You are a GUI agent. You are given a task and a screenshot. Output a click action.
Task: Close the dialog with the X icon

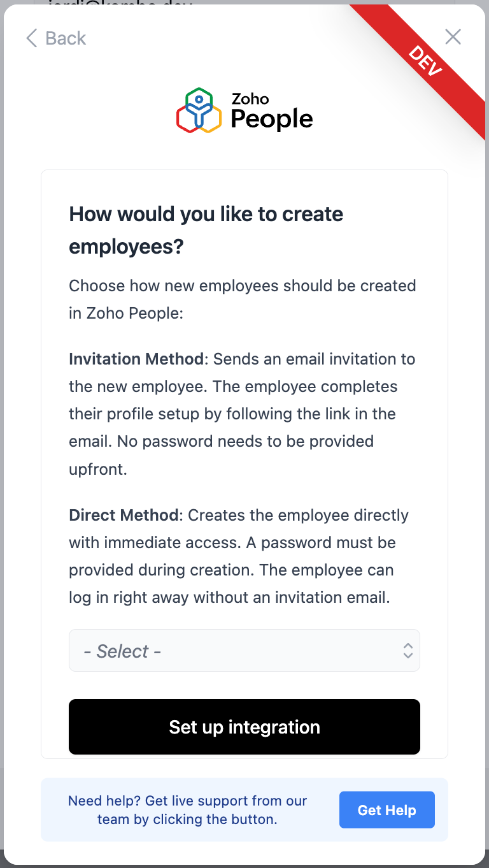tap(453, 37)
